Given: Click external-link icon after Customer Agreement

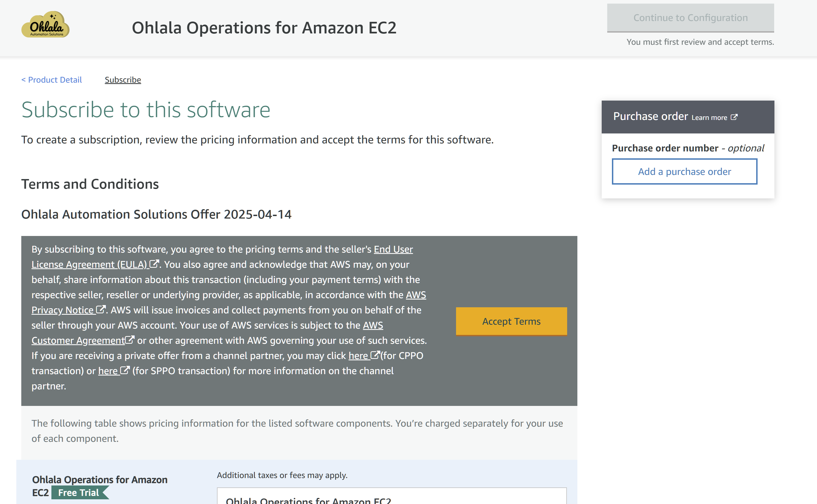Looking at the screenshot, I should 130,340.
